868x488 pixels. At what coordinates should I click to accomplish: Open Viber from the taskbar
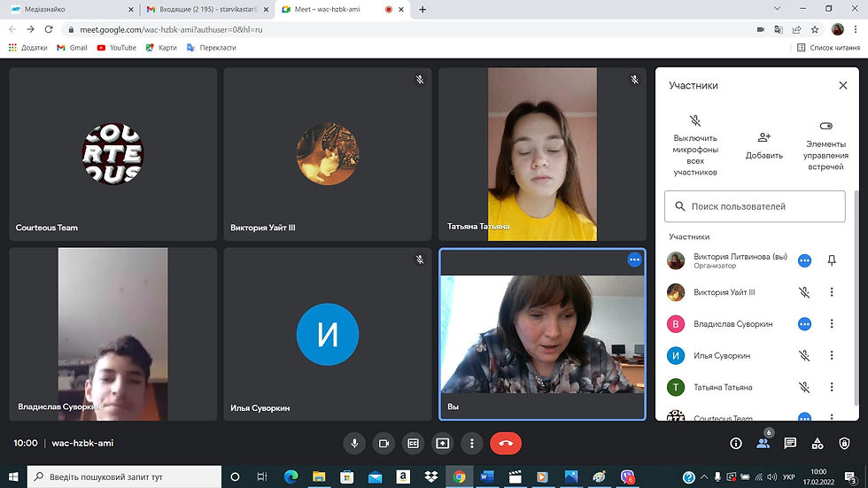(x=627, y=476)
